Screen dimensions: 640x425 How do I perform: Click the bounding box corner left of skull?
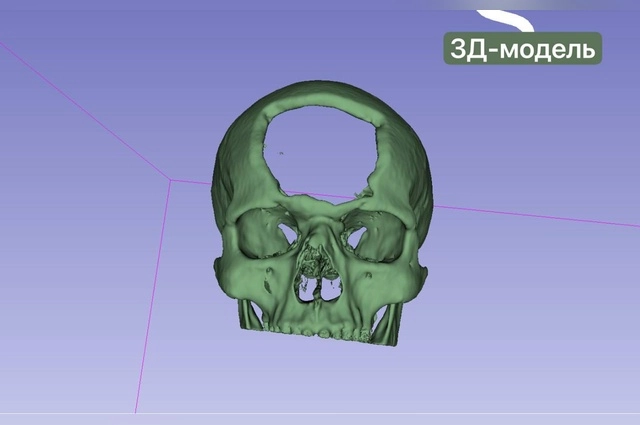[171, 181]
